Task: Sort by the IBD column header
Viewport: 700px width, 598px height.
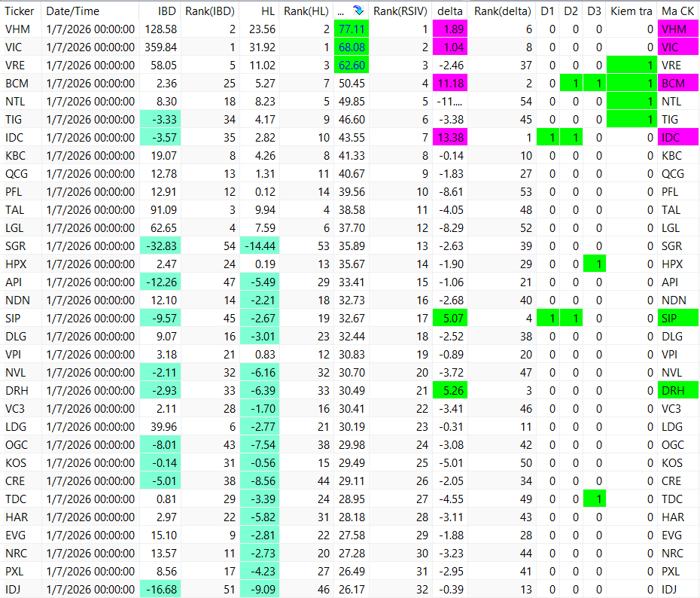Action: [x=167, y=11]
